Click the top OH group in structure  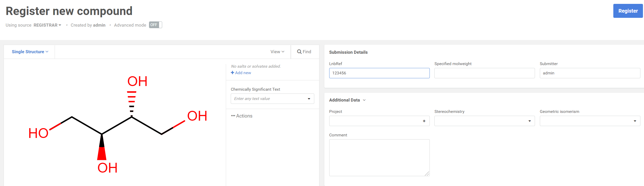[137, 81]
